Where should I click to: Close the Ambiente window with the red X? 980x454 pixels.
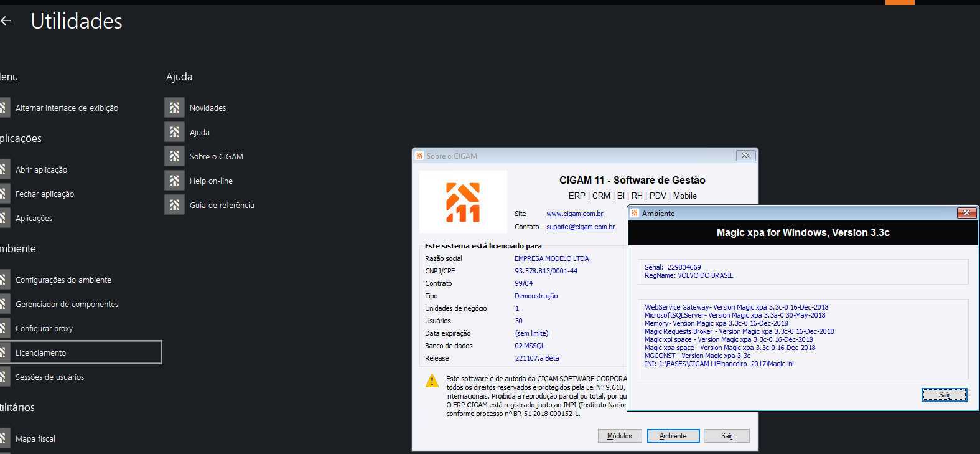pyautogui.click(x=966, y=213)
